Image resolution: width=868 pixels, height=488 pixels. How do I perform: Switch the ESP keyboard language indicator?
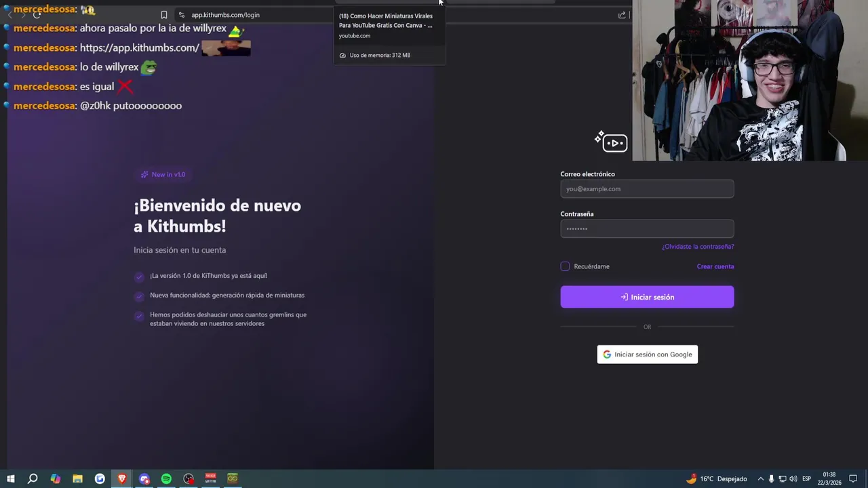pos(807,479)
